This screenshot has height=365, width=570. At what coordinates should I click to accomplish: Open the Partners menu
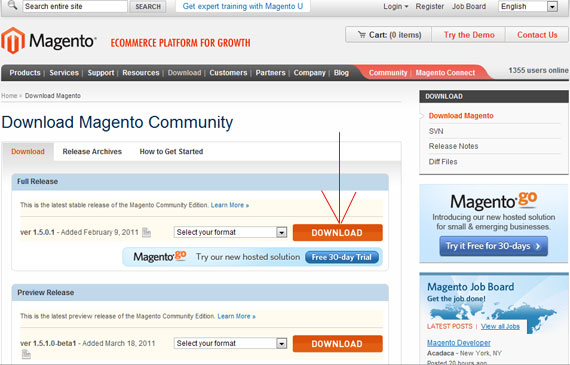click(270, 73)
